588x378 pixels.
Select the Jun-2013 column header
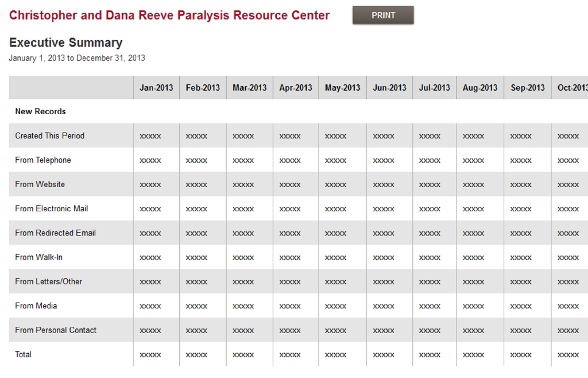point(389,88)
